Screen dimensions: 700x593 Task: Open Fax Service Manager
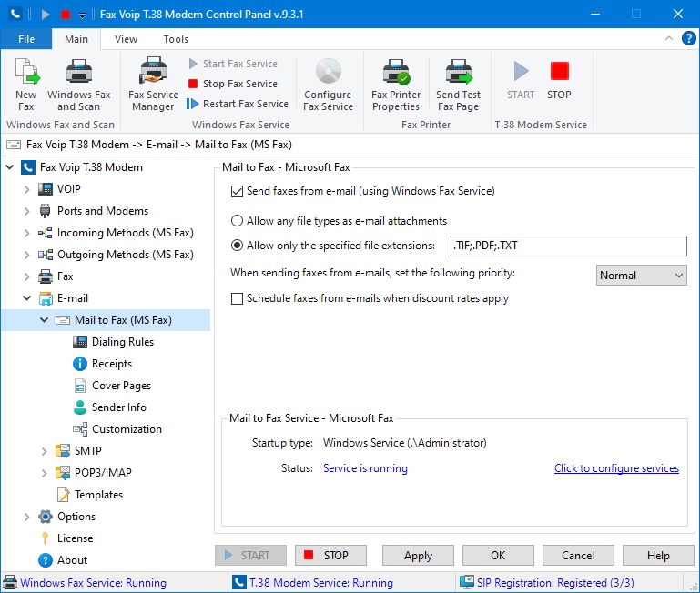(x=153, y=85)
